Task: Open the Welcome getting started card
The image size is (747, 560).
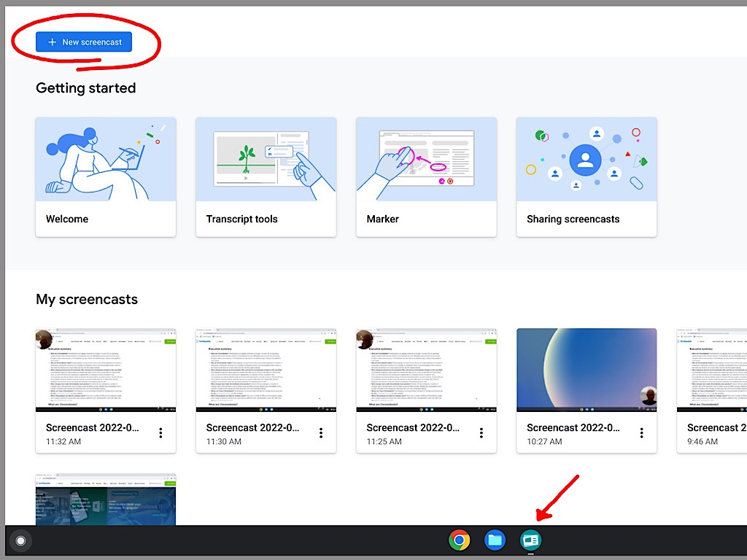Action: [105, 177]
